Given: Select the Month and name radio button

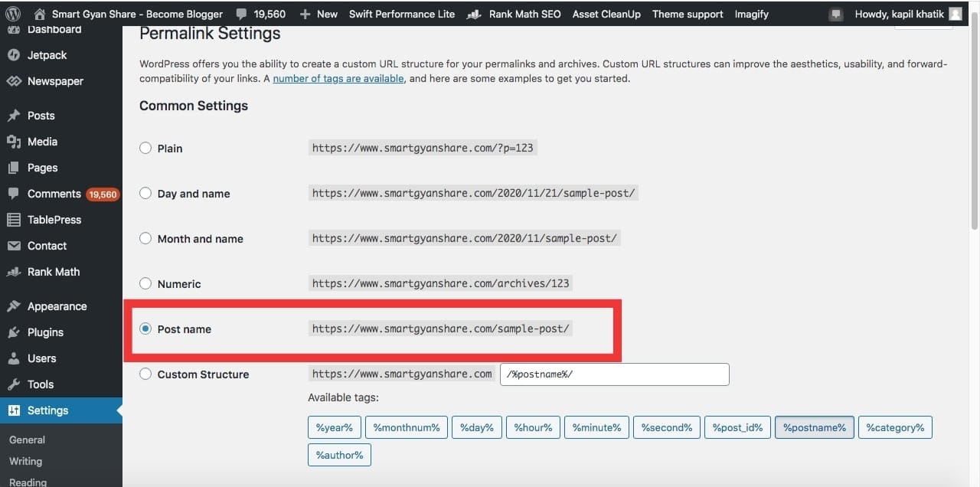Looking at the screenshot, I should [145, 238].
